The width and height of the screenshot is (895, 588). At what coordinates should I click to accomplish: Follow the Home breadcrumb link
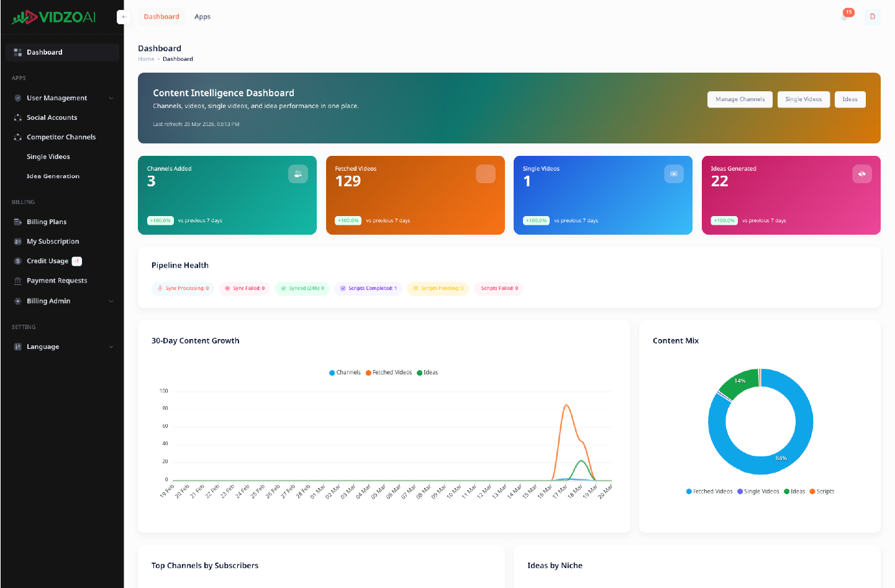pos(146,59)
